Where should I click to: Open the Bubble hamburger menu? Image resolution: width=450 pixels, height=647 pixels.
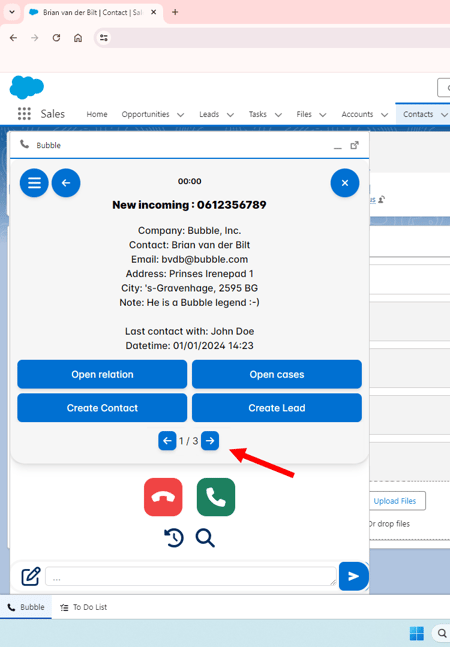click(34, 183)
